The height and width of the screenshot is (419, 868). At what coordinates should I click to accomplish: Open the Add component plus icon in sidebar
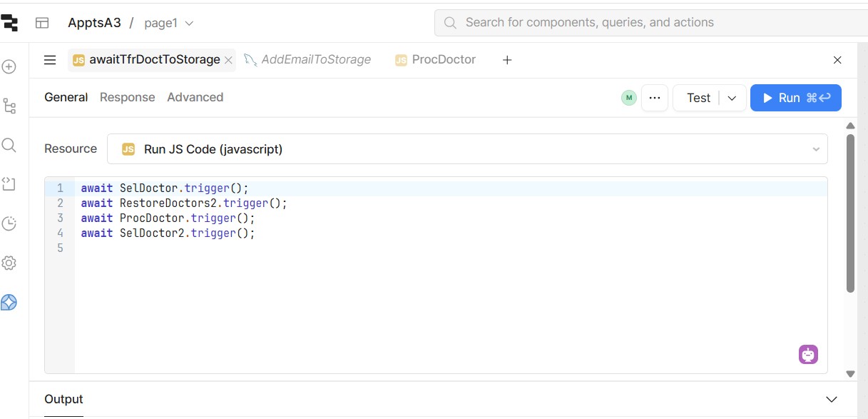click(x=9, y=66)
